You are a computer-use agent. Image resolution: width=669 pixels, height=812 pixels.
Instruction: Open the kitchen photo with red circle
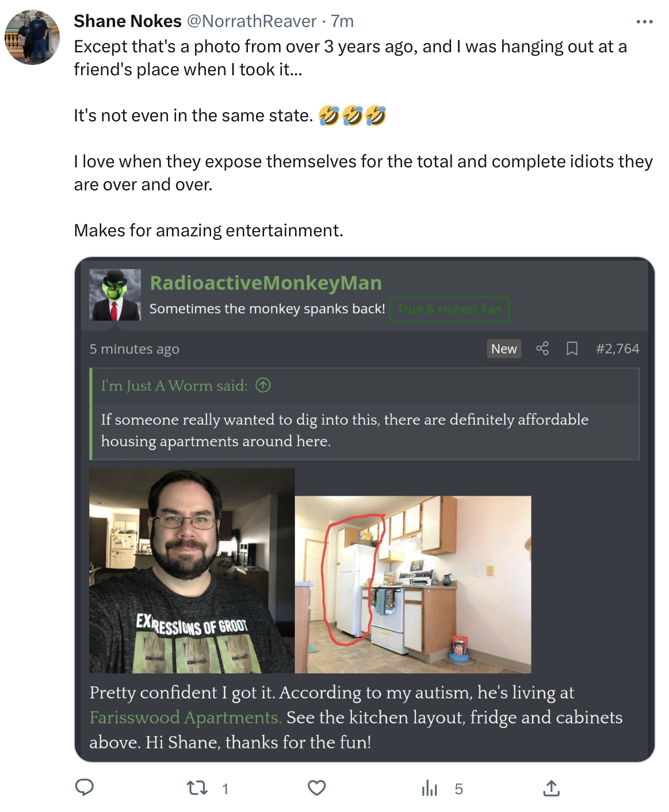click(x=413, y=584)
